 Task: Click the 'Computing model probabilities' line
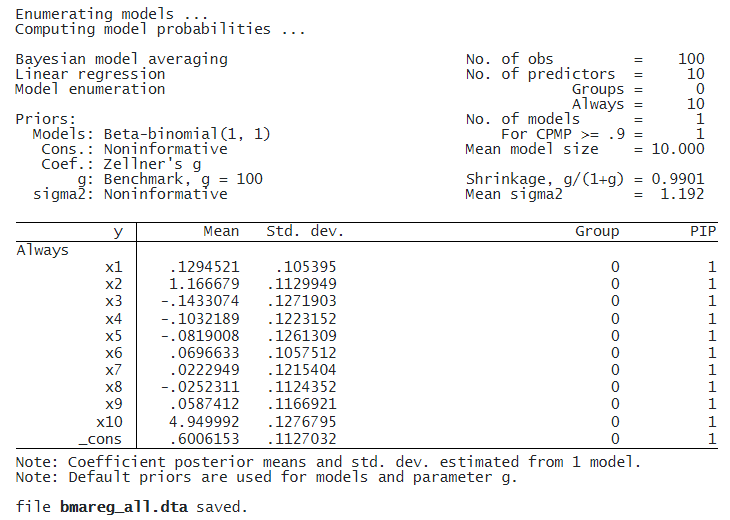tap(158, 29)
